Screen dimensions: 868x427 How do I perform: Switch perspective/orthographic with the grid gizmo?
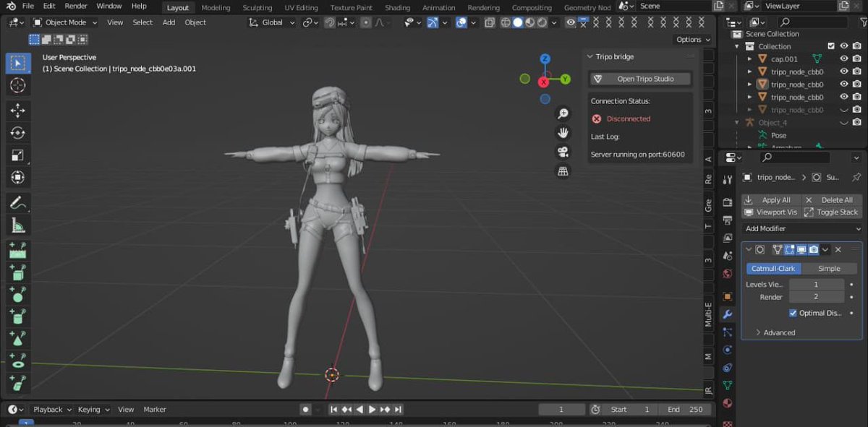click(563, 171)
